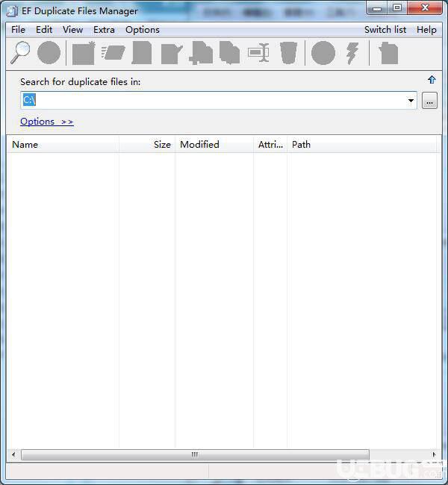Sort by the Size column header
The height and width of the screenshot is (485, 448).
tap(147, 145)
